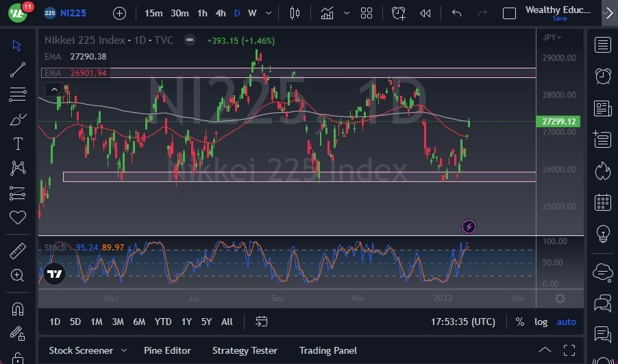Open the candlestick chart type selector

coord(295,13)
